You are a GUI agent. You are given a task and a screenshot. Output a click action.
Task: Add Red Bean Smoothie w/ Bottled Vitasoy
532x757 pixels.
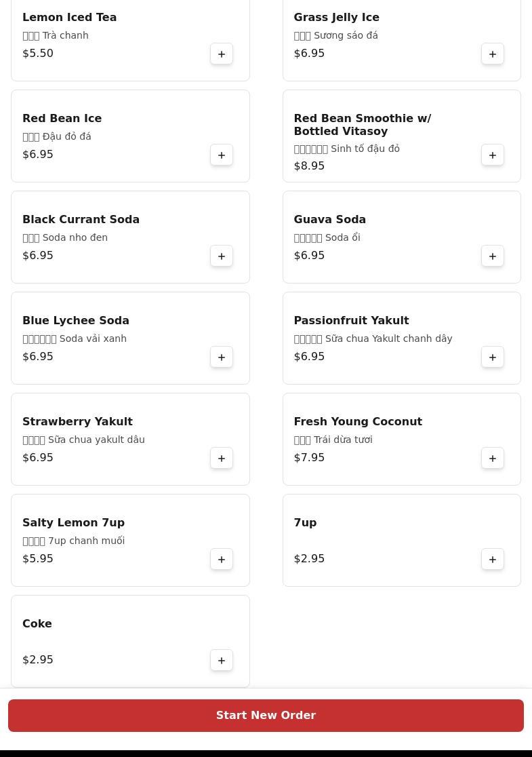tap(493, 155)
